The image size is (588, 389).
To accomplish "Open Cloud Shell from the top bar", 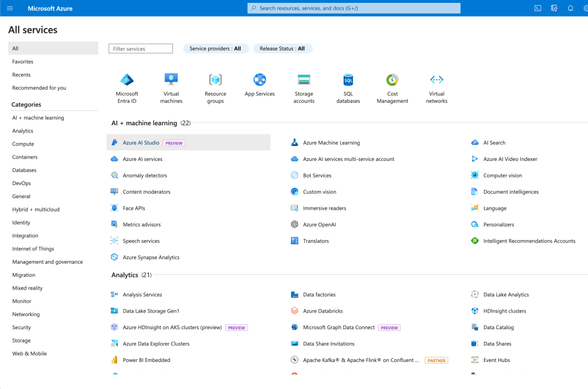I will (x=538, y=8).
